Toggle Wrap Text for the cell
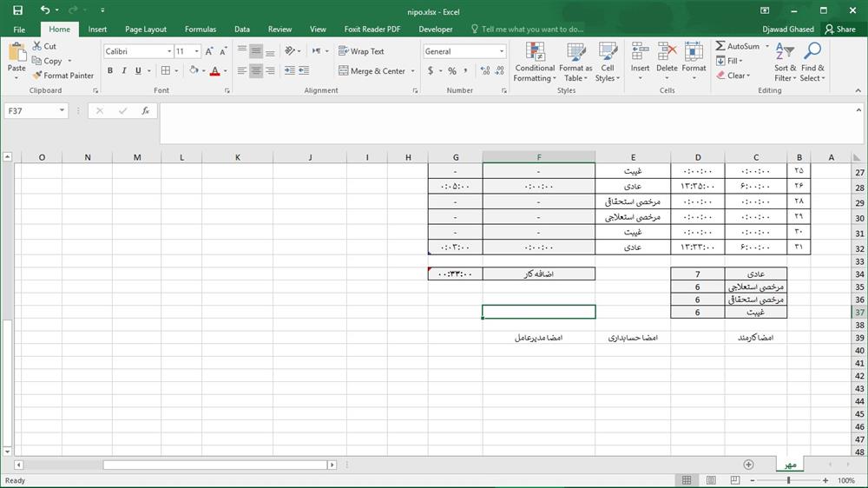 click(x=361, y=51)
